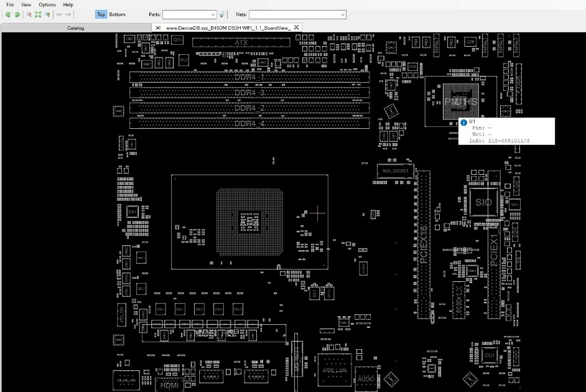Select the DDR4_1 memory slot
This screenshot has height=392, width=586.
(x=249, y=77)
